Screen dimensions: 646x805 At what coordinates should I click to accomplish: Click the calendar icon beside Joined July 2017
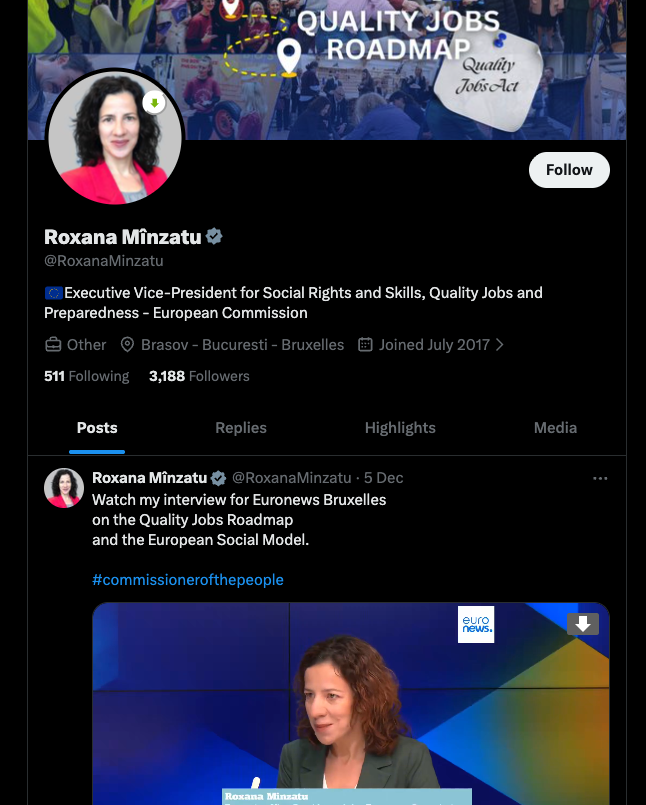point(365,344)
